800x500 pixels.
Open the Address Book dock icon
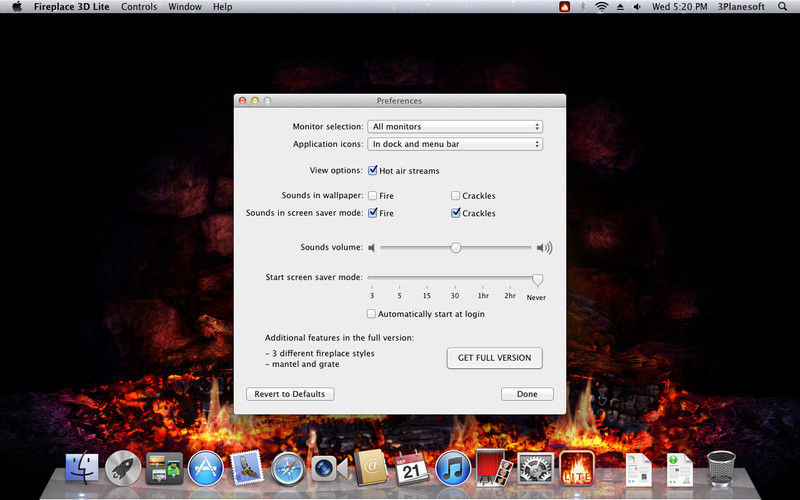(371, 467)
